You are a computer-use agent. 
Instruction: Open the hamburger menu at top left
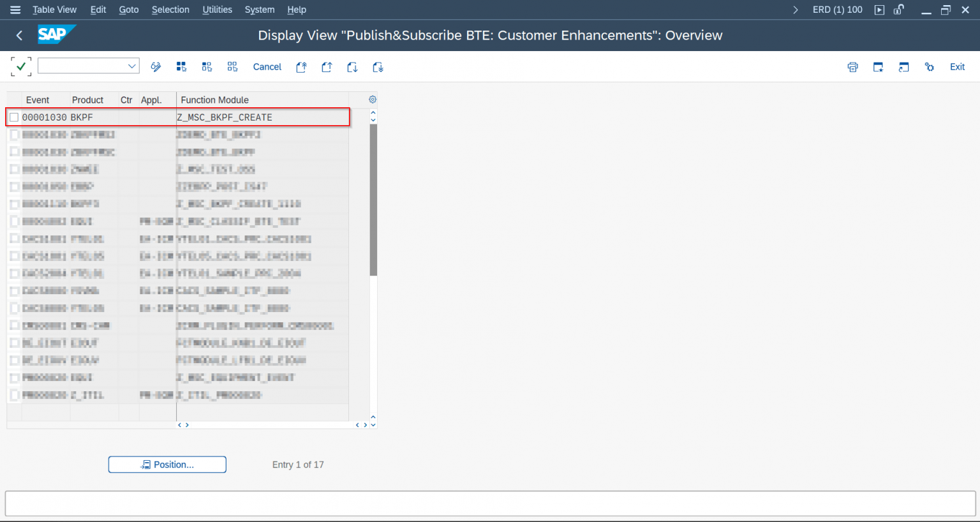[15, 10]
